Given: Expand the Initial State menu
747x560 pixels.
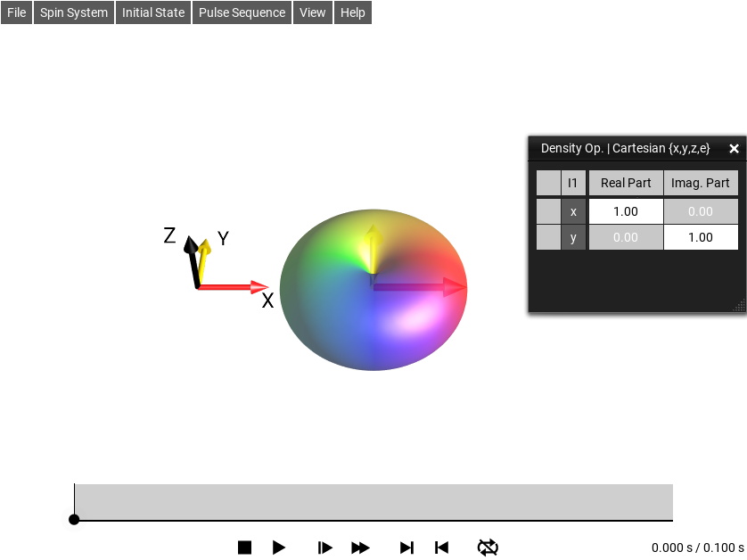Looking at the screenshot, I should coord(153,12).
